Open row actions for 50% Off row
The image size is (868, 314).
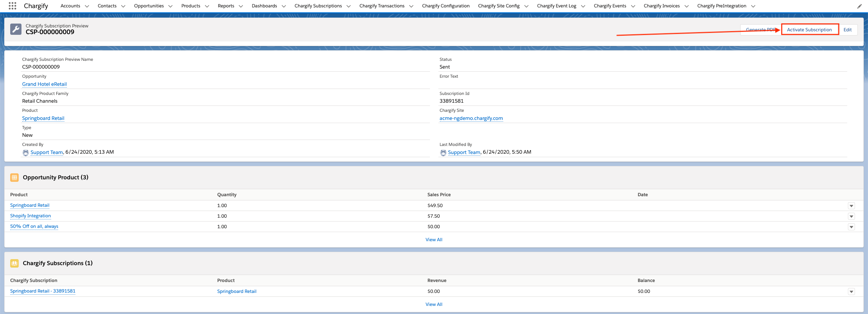click(851, 227)
